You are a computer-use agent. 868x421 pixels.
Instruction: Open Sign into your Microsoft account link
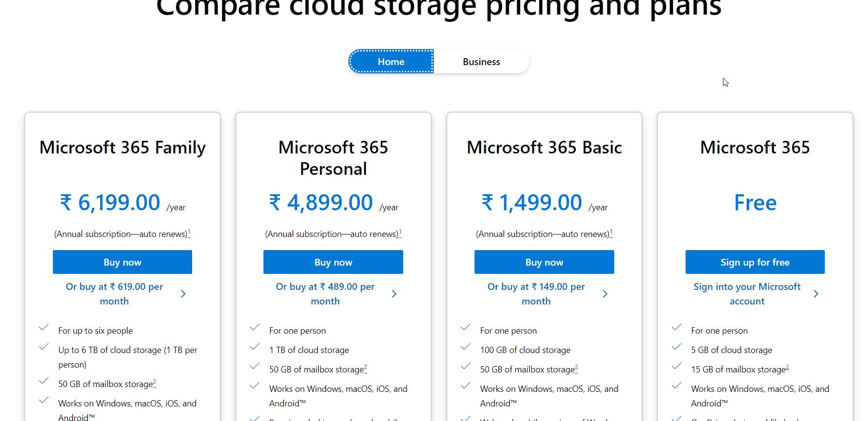(747, 294)
